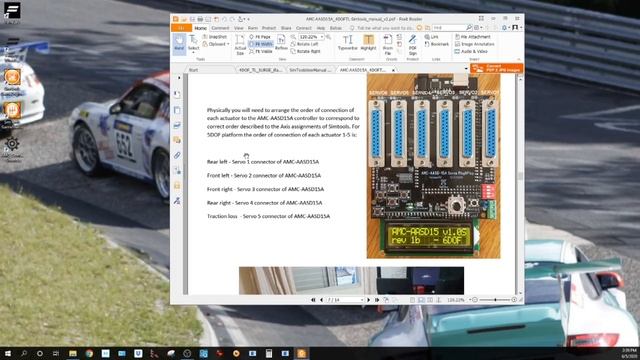This screenshot has height=360, width=640.
Task: Click the status bar zoom slider
Action: pos(495,300)
